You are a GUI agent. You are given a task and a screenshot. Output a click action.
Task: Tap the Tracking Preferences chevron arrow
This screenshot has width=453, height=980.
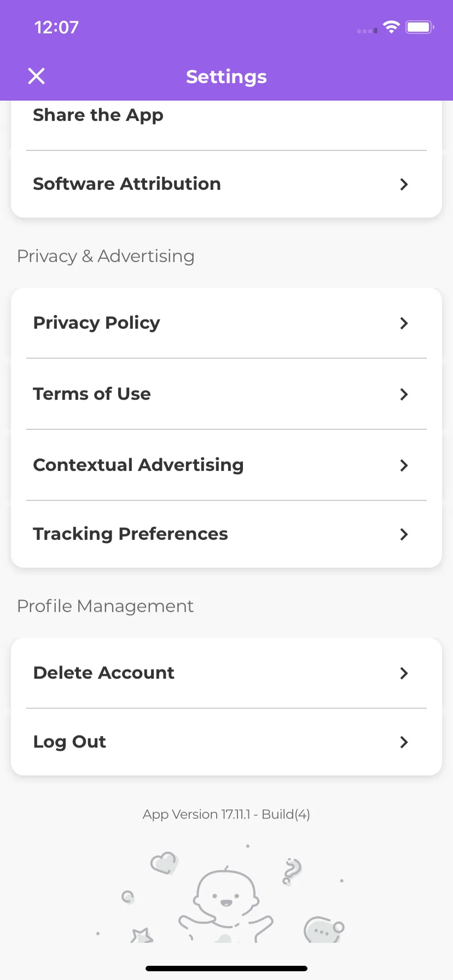point(404,534)
